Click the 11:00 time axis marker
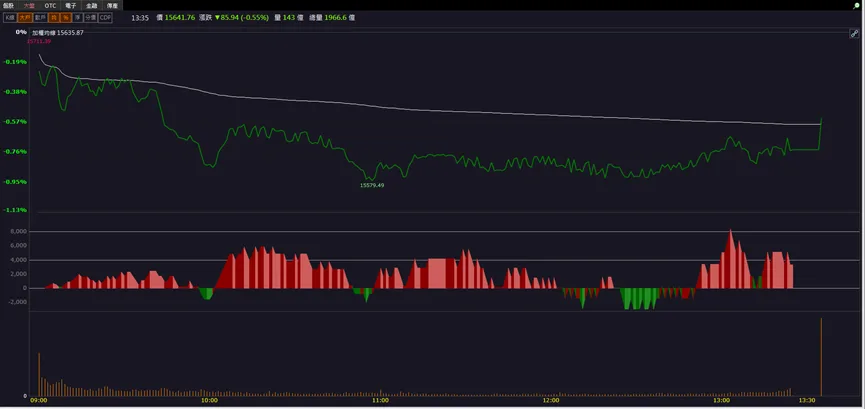The width and height of the screenshot is (865, 409). click(380, 401)
